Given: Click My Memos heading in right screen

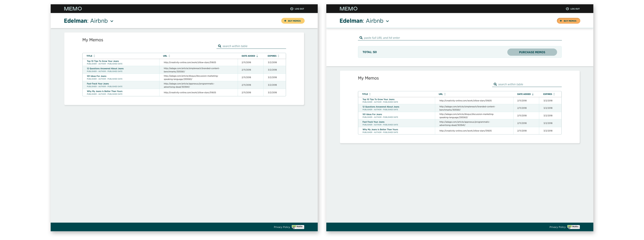Looking at the screenshot, I should coord(368,78).
